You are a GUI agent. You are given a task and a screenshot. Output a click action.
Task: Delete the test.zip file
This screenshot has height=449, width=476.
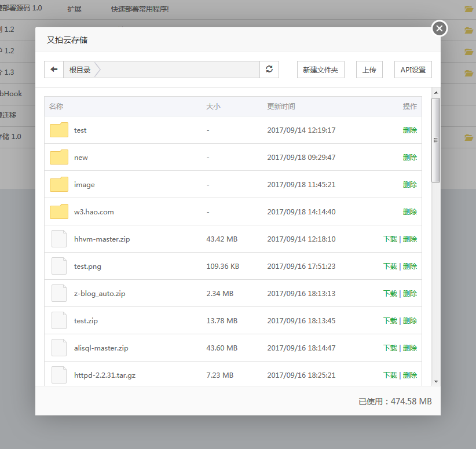410,321
